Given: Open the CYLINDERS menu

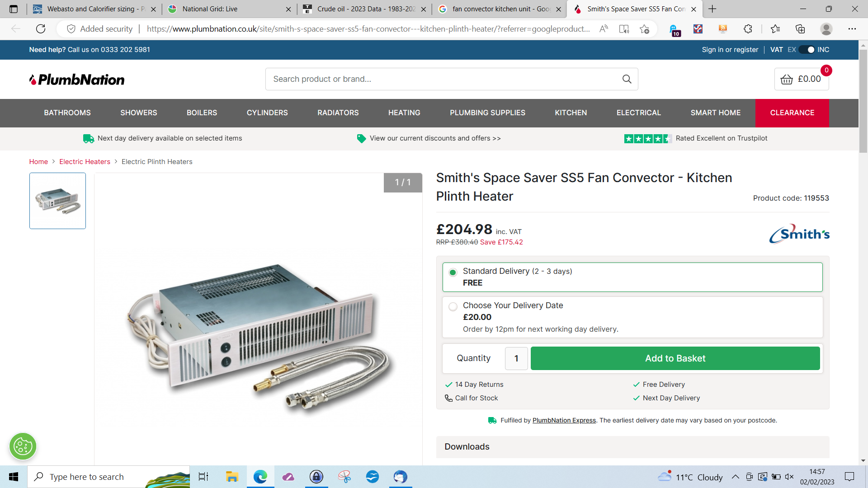Looking at the screenshot, I should click(x=267, y=113).
